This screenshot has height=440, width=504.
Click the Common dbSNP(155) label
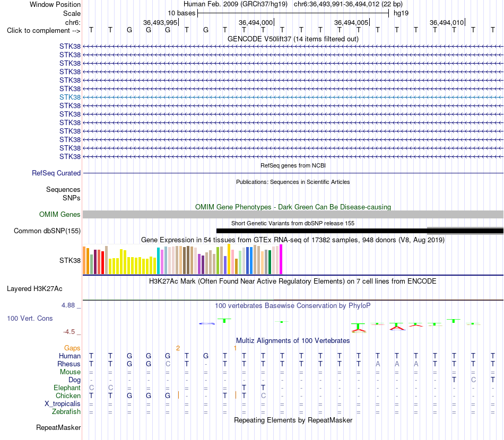[x=47, y=231]
